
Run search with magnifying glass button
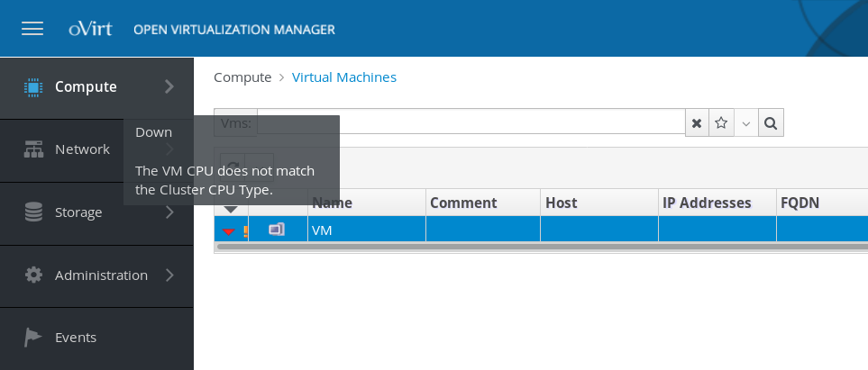click(771, 123)
